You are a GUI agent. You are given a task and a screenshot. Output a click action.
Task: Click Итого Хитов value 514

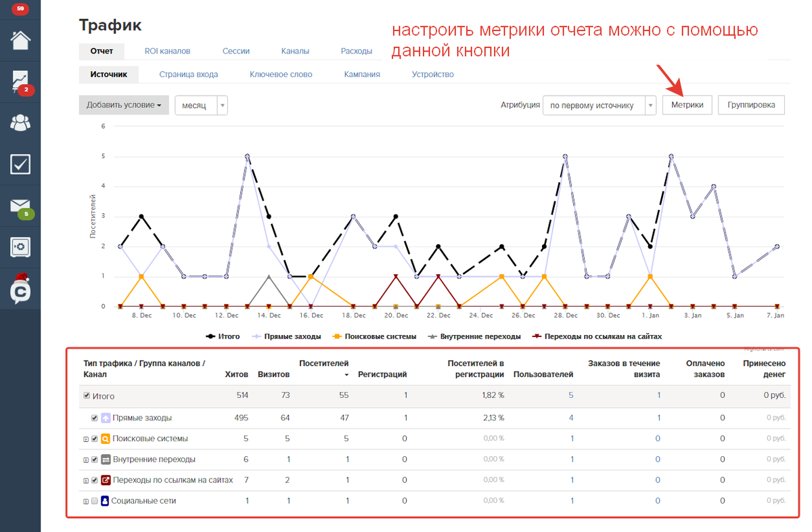242,395
